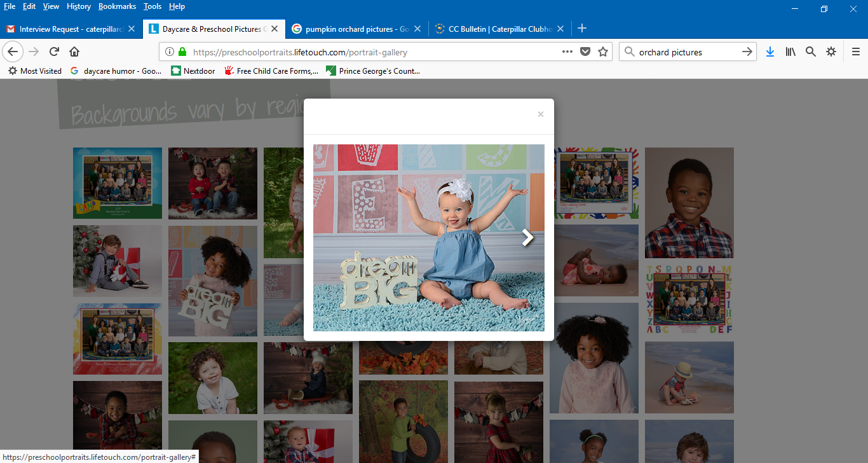Click the boy in plaid shirt thumbnail
The width and height of the screenshot is (868, 463).
point(689,202)
